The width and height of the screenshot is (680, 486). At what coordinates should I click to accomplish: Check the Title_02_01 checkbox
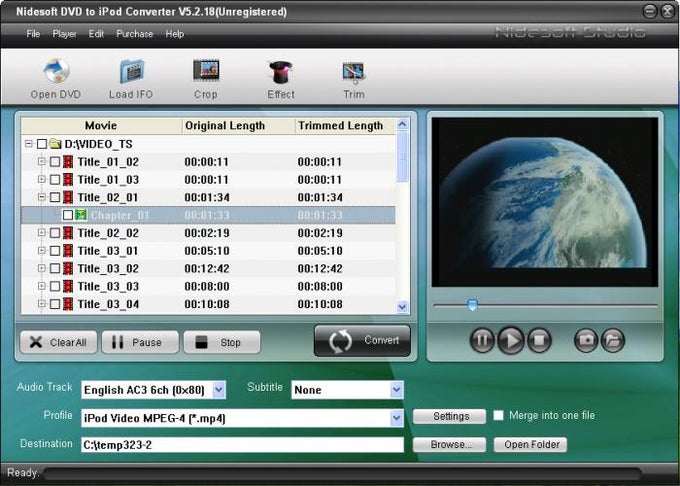pos(55,197)
